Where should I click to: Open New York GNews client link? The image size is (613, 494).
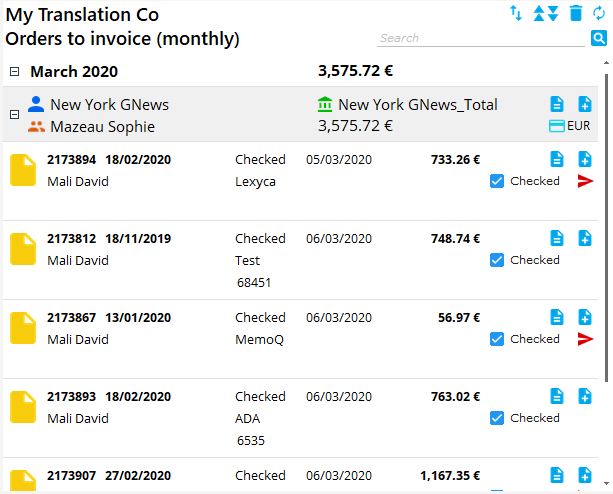[109, 105]
